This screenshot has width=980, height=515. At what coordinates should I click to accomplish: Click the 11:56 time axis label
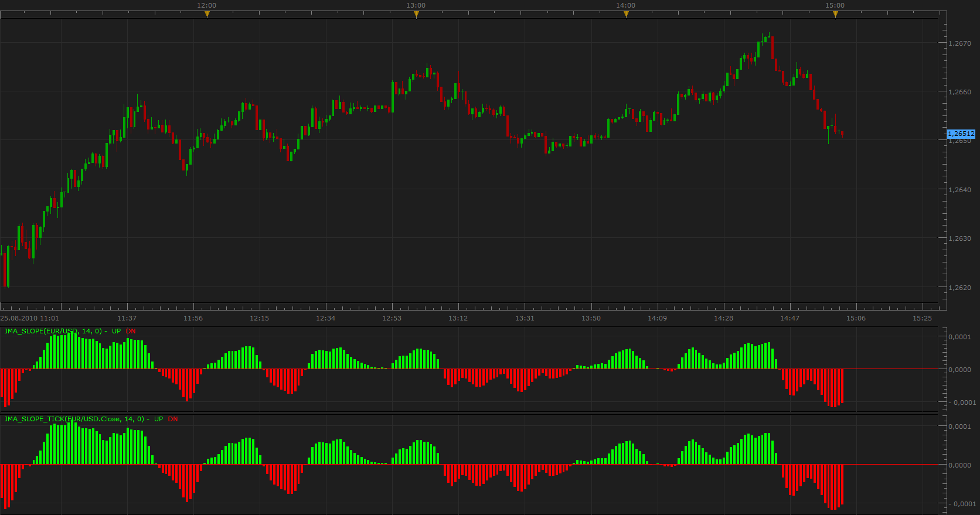coord(193,318)
